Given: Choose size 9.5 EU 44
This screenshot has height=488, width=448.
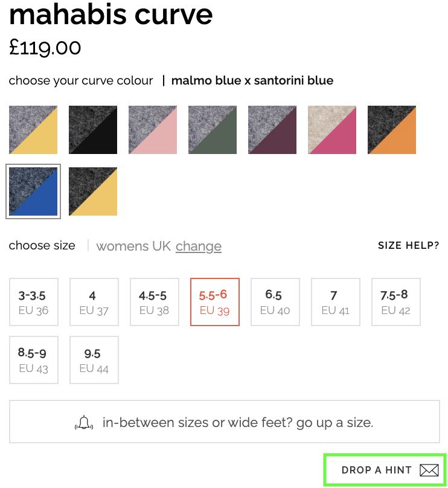Looking at the screenshot, I should (94, 360).
